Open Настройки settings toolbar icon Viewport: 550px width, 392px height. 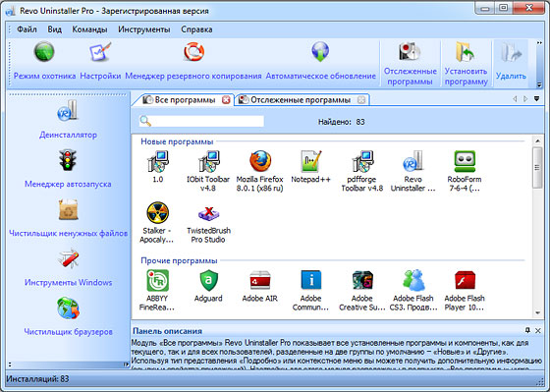[x=100, y=60]
